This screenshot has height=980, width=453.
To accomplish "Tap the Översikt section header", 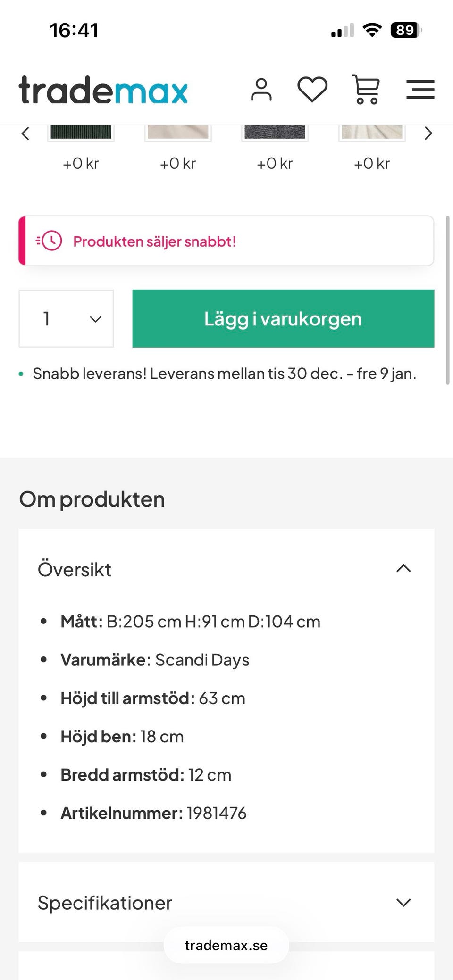I will [75, 569].
